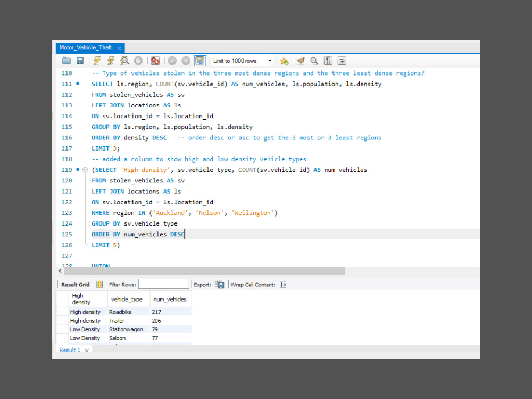The image size is (532, 399).
Task: Execute the query with the lightning bolt icon
Action: (97, 61)
